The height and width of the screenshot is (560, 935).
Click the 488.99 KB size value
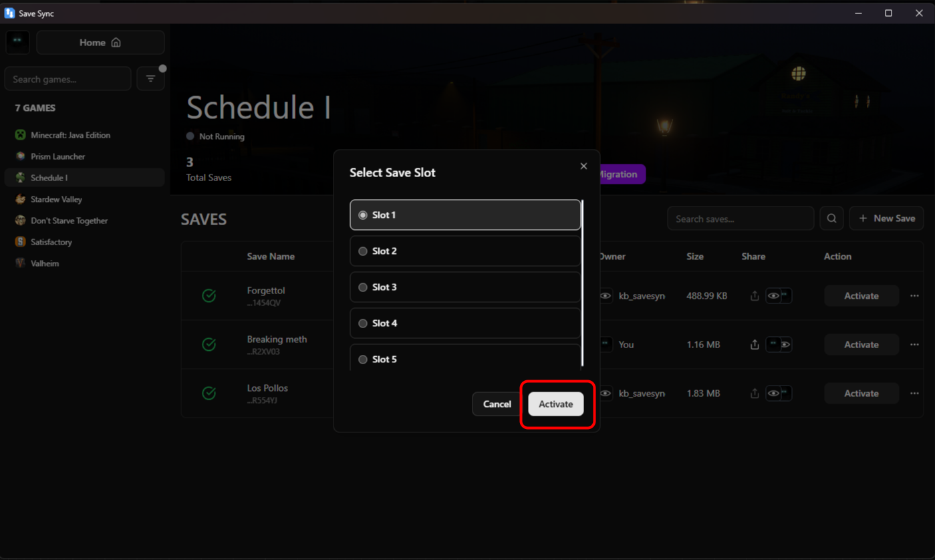point(706,295)
